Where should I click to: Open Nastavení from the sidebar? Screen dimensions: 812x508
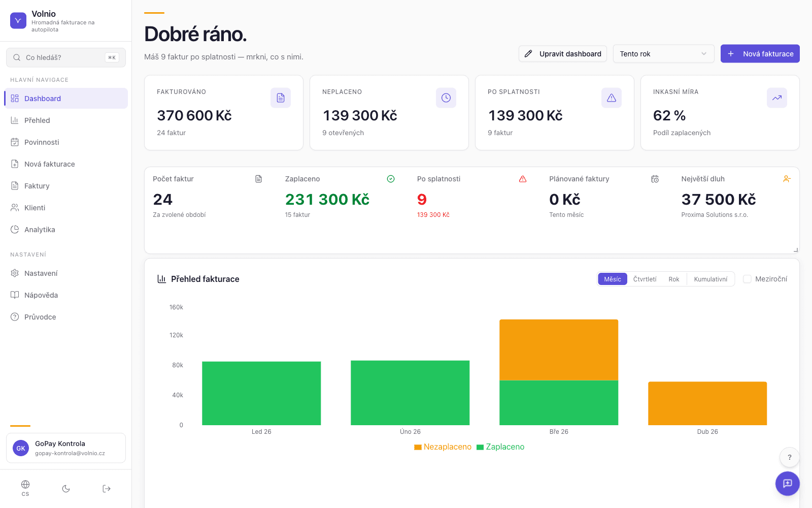click(x=66, y=273)
